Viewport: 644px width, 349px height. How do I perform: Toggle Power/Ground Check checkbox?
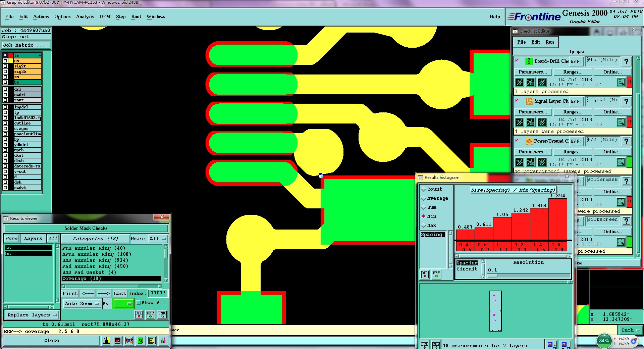[x=517, y=140]
